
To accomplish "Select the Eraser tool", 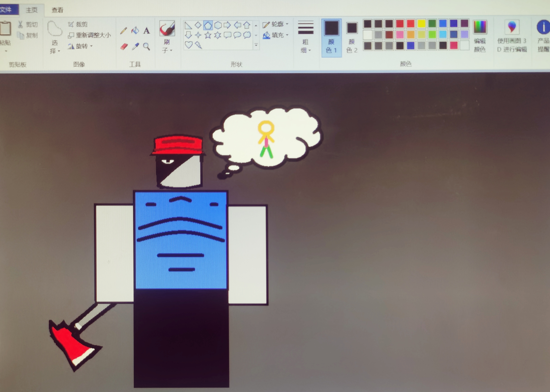I will [124, 46].
